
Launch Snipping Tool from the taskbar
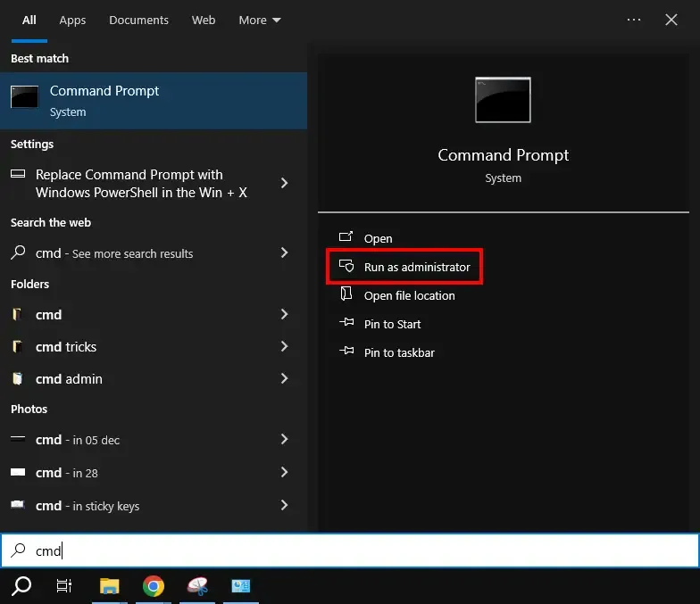pyautogui.click(x=197, y=586)
